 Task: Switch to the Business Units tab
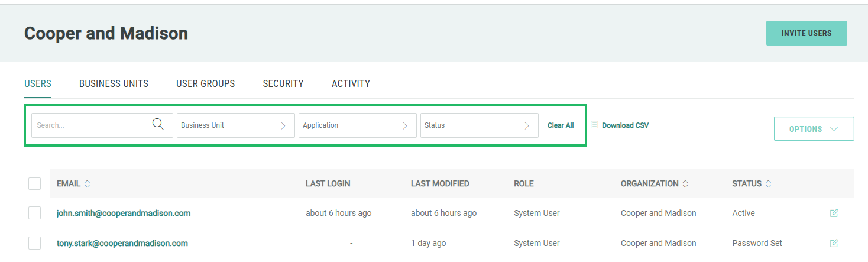coord(114,84)
